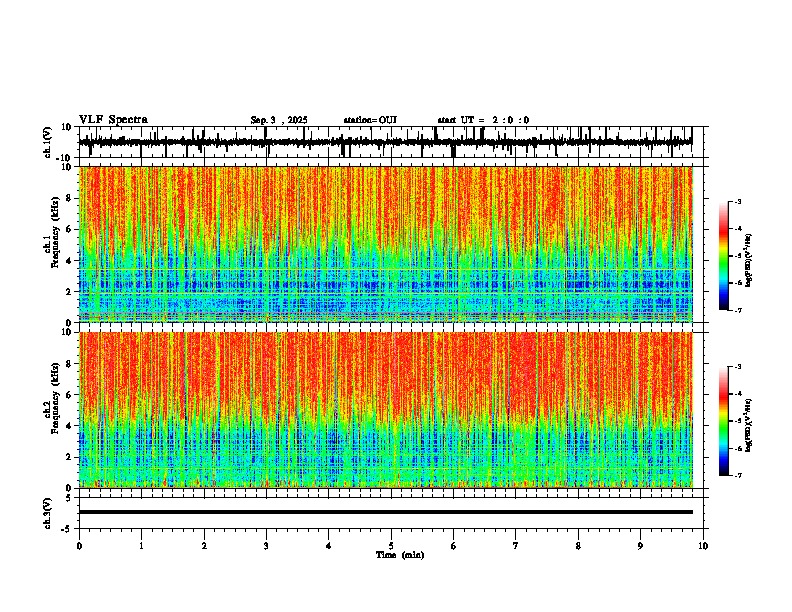Click the "-7" value on ch.1 color bar

[738, 310]
